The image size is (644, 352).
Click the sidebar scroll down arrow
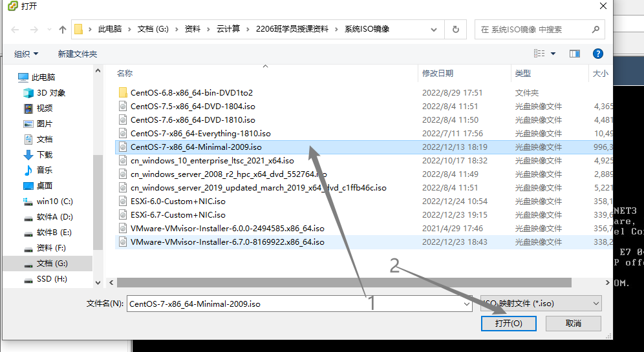pos(98,283)
